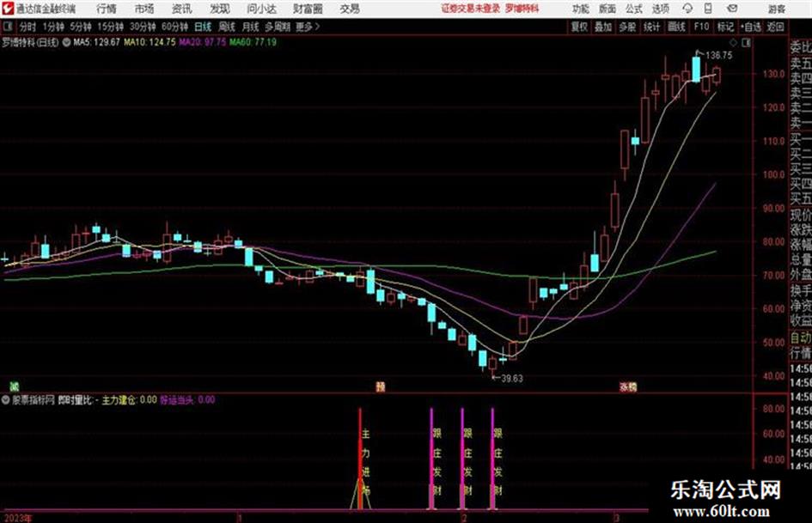Click the 统计 statistics toolbar button
The width and height of the screenshot is (812, 523).
652,27
